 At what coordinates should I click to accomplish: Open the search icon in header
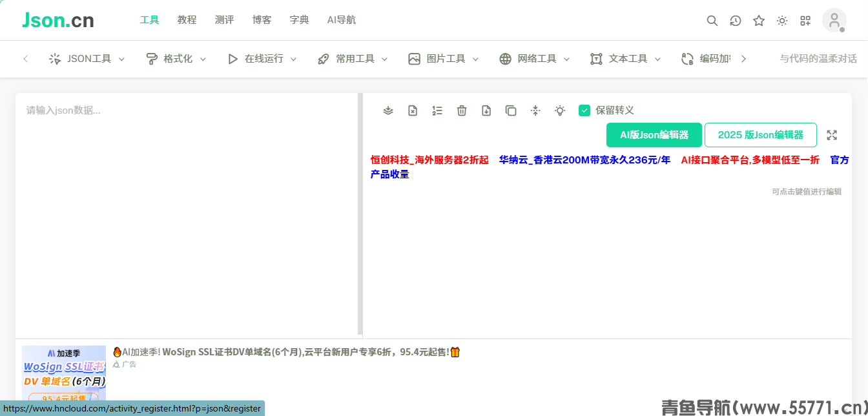point(712,21)
